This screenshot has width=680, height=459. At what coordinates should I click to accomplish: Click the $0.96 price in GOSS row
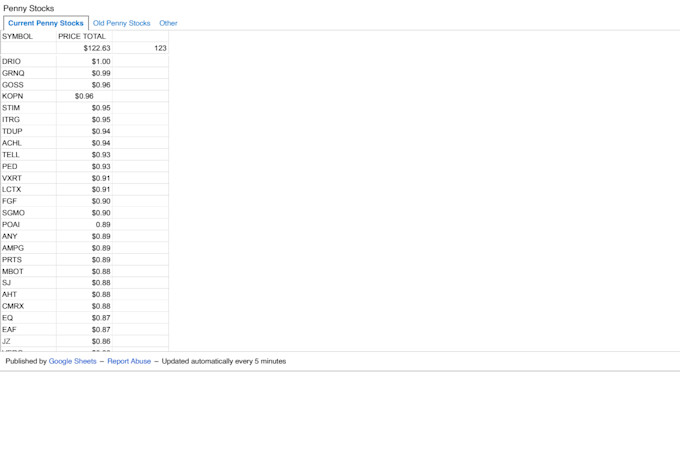point(84,85)
